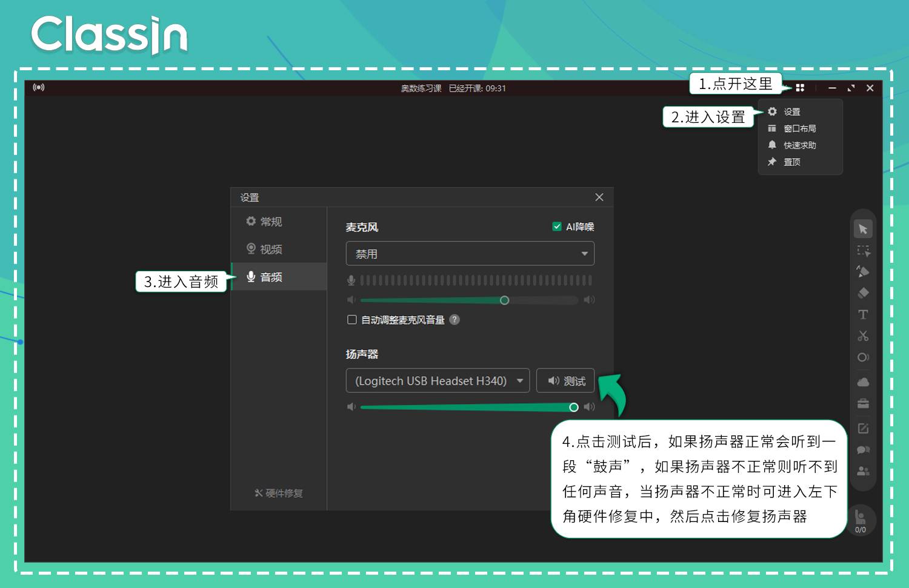This screenshot has height=588, width=909.
Task: Adjust the microphone volume slider handle
Action: click(504, 300)
